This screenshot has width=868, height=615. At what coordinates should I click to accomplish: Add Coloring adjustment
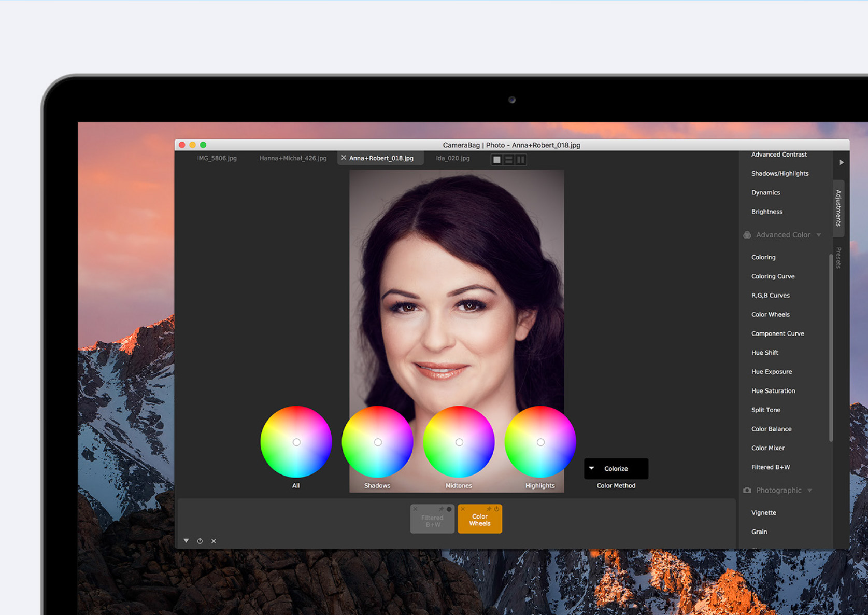point(763,257)
